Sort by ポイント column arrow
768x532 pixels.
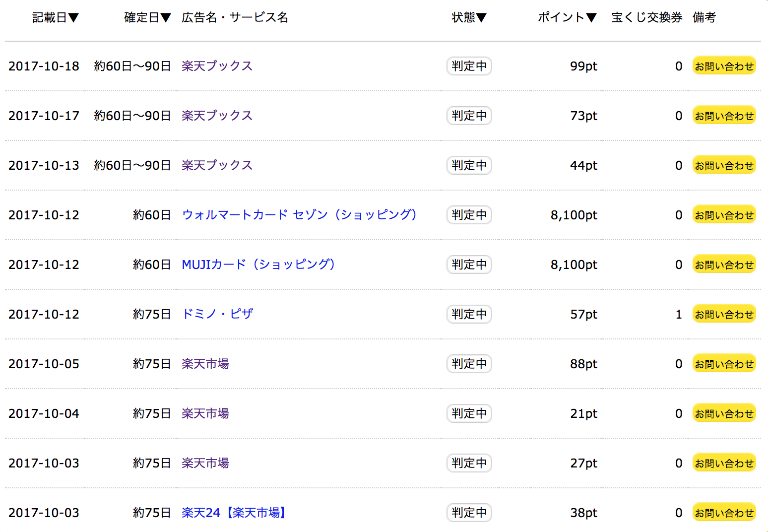[591, 18]
